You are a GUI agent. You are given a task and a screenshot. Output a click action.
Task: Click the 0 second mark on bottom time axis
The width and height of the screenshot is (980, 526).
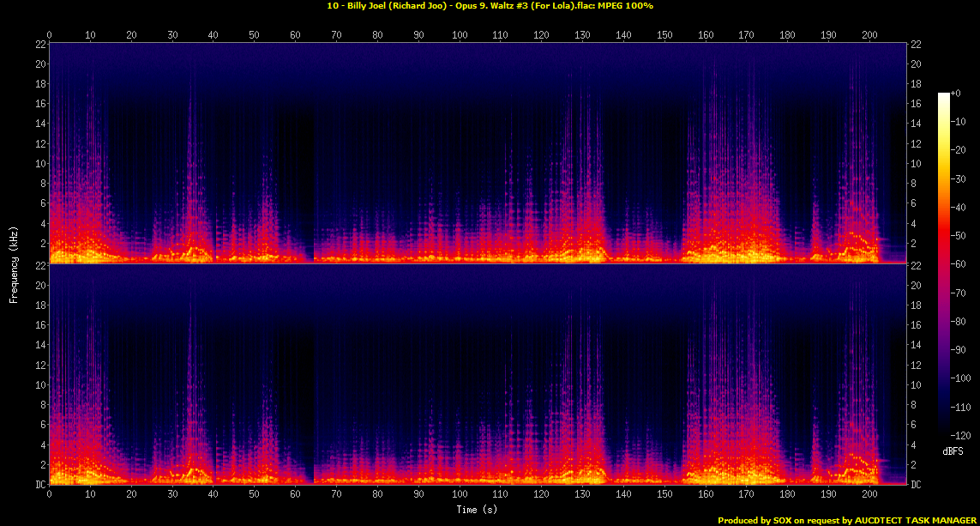(x=50, y=495)
